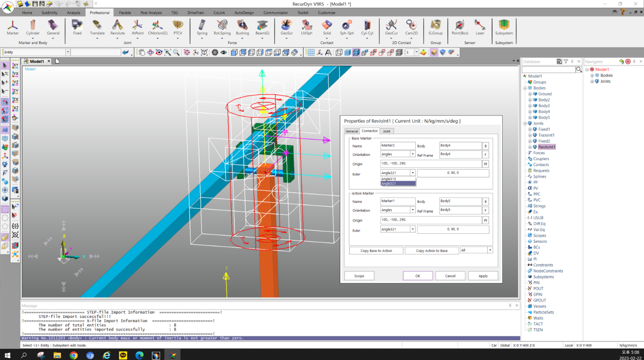Collapse the Bodies node in Database

coord(525,88)
